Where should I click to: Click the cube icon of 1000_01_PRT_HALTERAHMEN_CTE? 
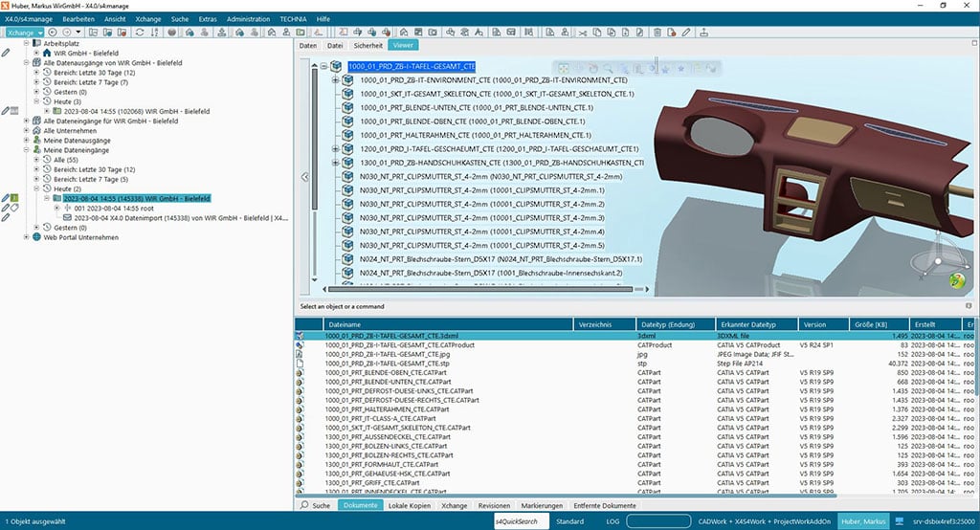tap(348, 135)
